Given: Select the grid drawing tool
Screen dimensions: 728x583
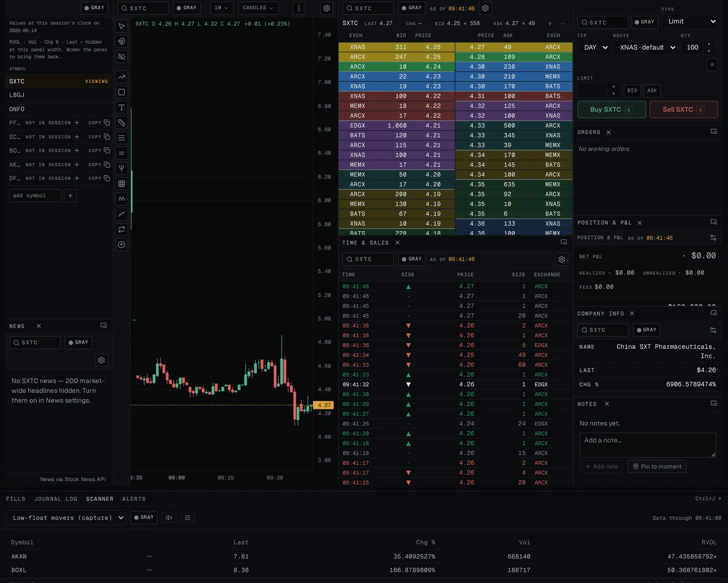Looking at the screenshot, I should [x=122, y=184].
